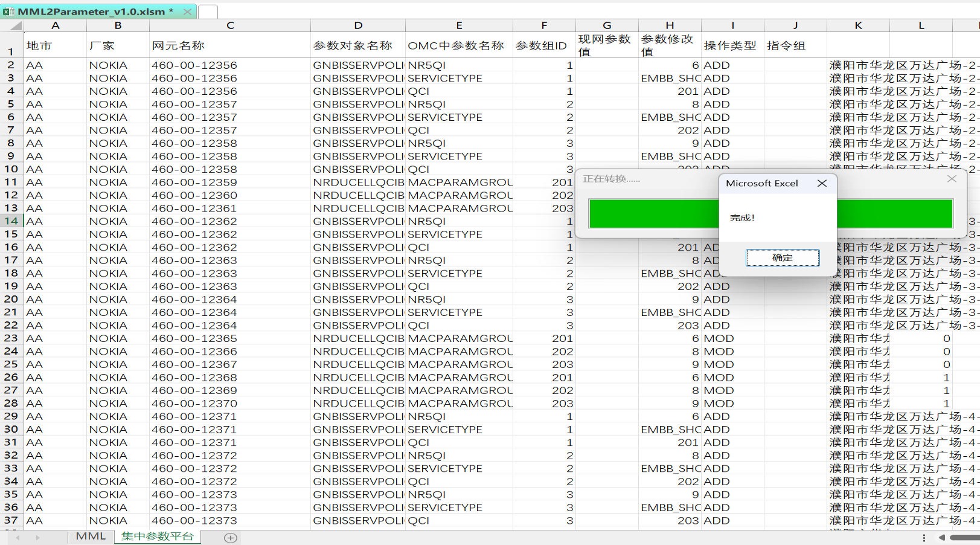Switch to the MML sheet tab

point(91,537)
